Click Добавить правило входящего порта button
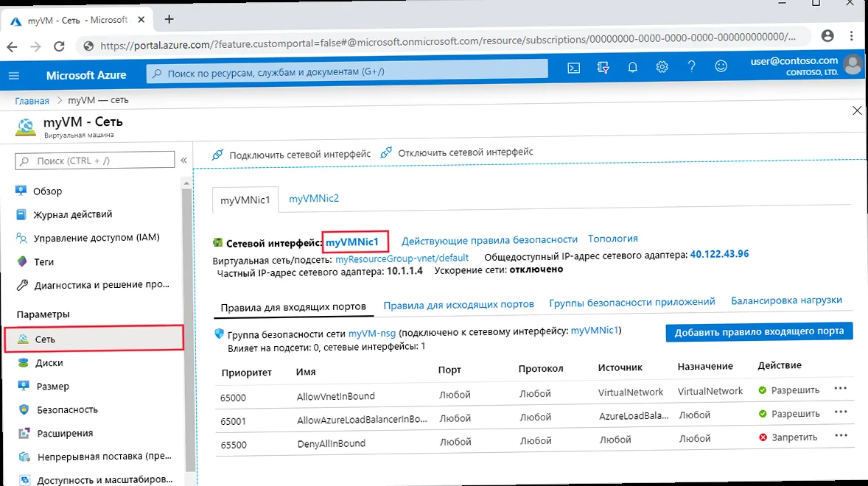The width and height of the screenshot is (868, 486). 759,331
